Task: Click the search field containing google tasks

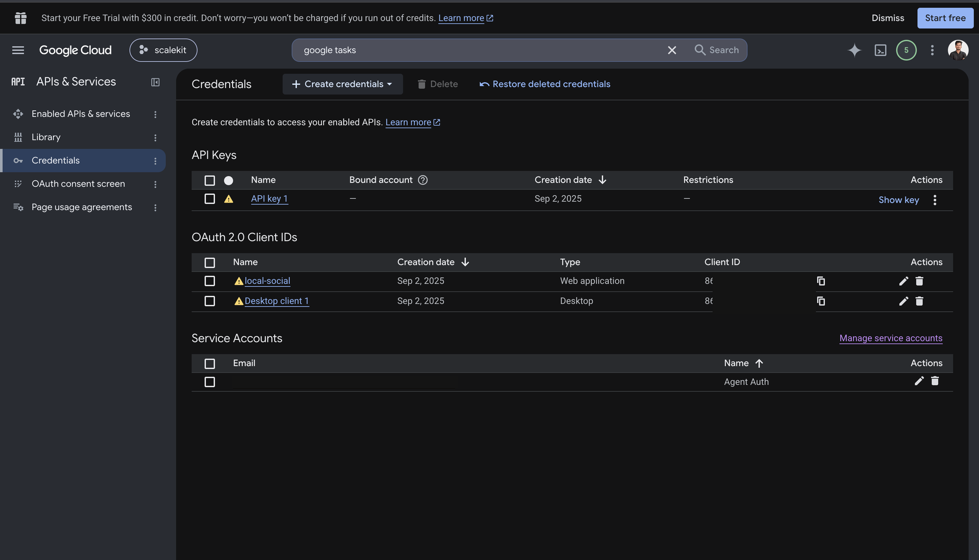Action: [x=480, y=50]
